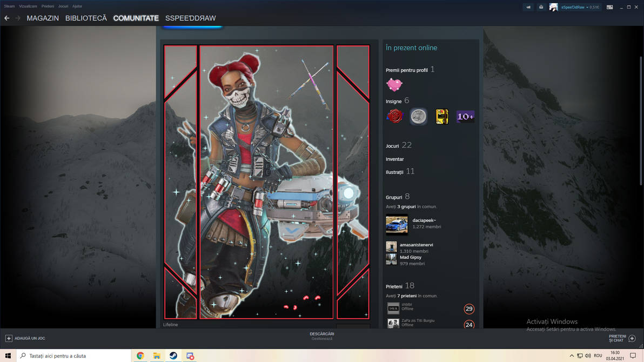
Task: Click the ADAUGĂ UN JOC button
Action: (25, 338)
